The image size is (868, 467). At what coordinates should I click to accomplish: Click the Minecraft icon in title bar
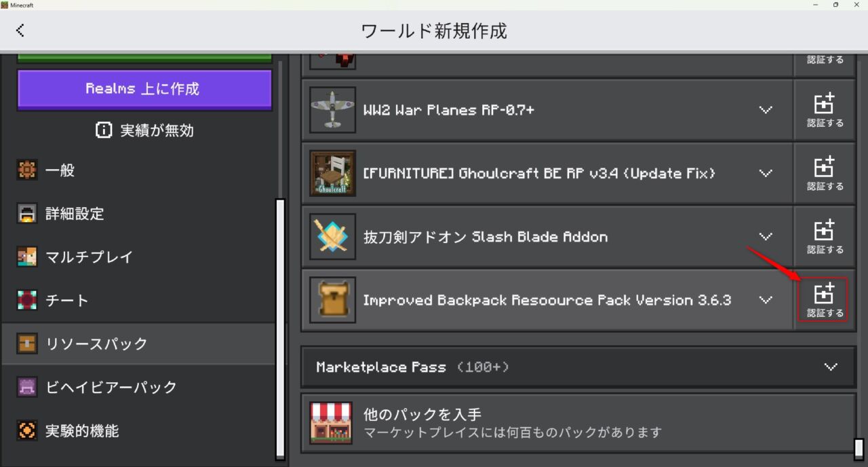click(x=5, y=5)
